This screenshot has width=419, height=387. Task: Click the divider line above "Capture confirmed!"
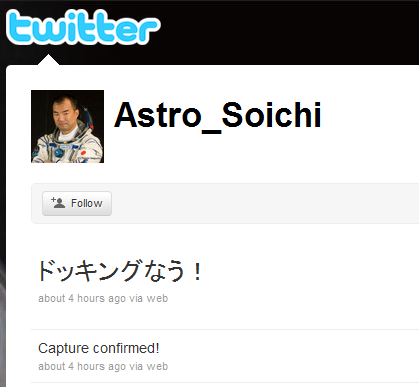click(225, 329)
